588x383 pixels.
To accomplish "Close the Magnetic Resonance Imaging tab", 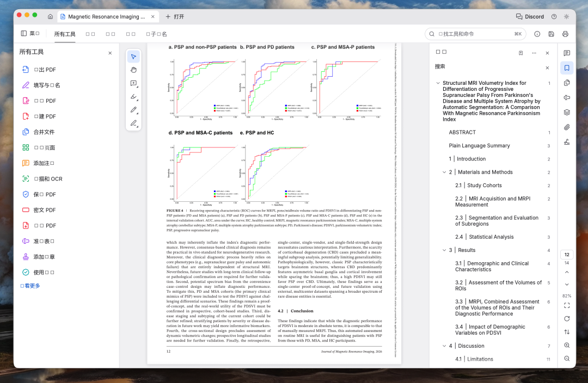I will [152, 16].
